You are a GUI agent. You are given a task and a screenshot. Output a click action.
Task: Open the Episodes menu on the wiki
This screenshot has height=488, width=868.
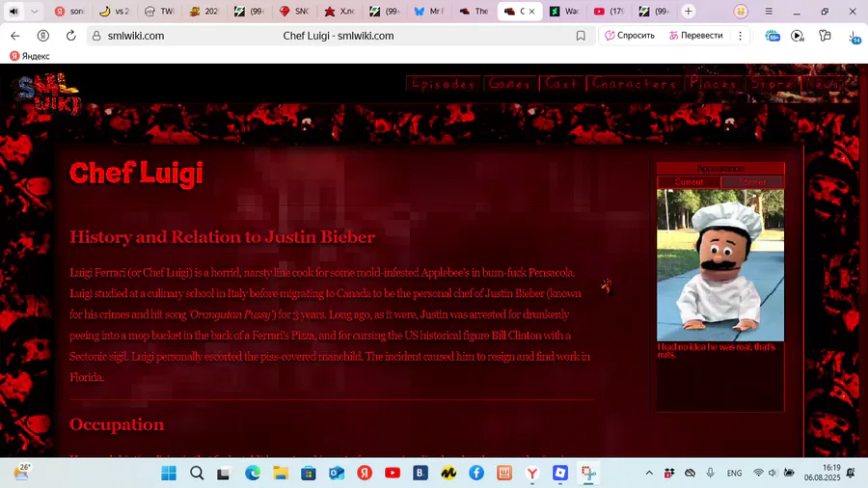point(444,84)
